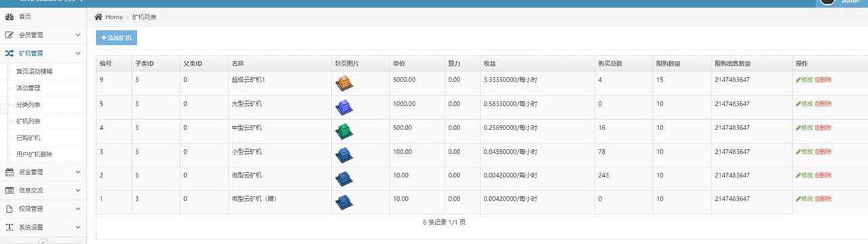The width and height of the screenshot is (868, 244).
Task: Click 删除 for 大型云矿机 row
Action: (823, 104)
